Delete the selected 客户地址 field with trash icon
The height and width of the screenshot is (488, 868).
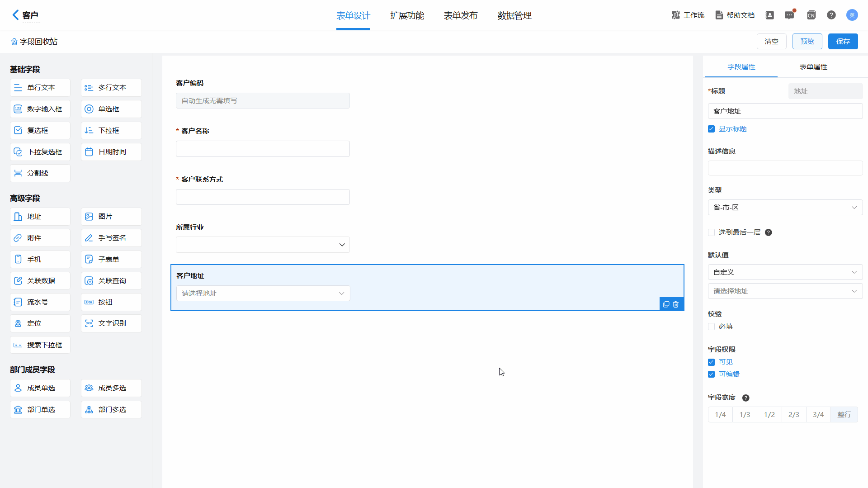click(x=676, y=304)
